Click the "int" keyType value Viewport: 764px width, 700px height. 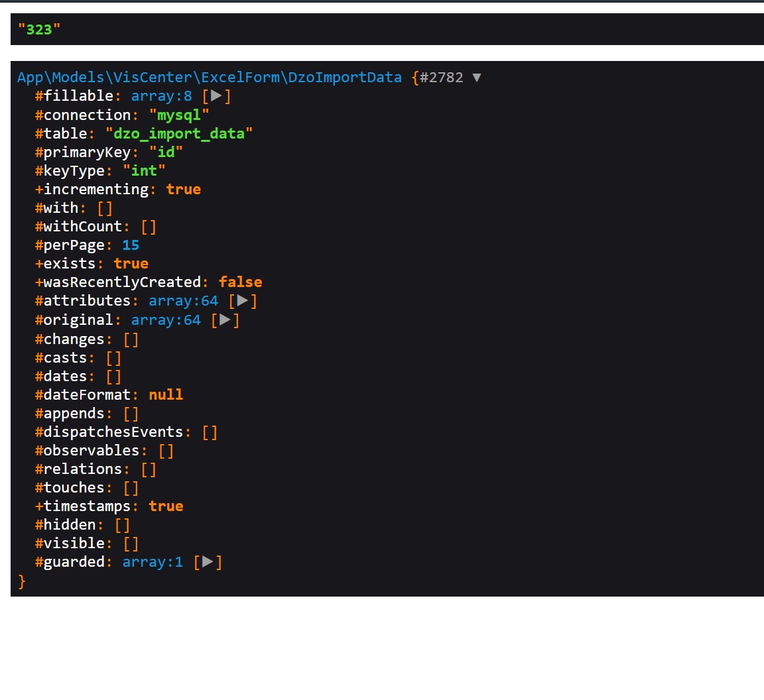pyautogui.click(x=144, y=170)
